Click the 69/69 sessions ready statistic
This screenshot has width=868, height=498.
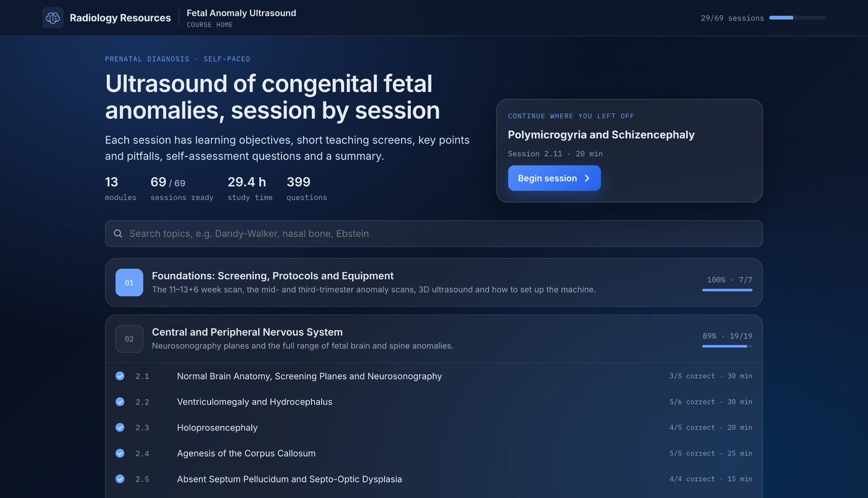[182, 188]
